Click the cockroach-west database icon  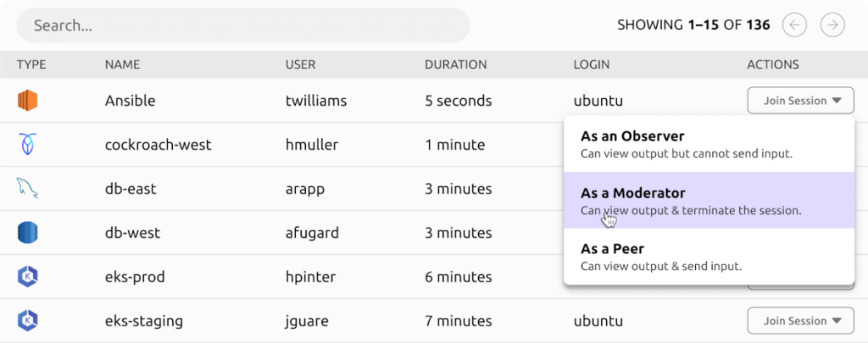point(27,144)
